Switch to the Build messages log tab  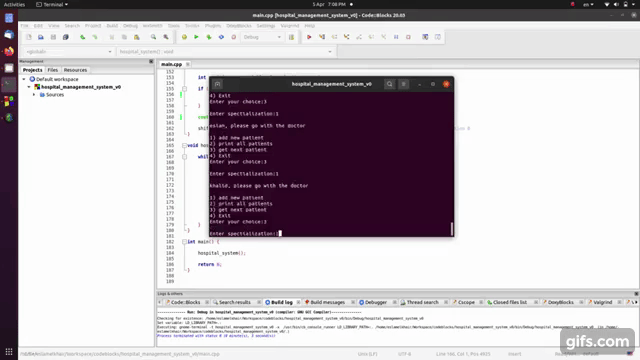(x=327, y=302)
